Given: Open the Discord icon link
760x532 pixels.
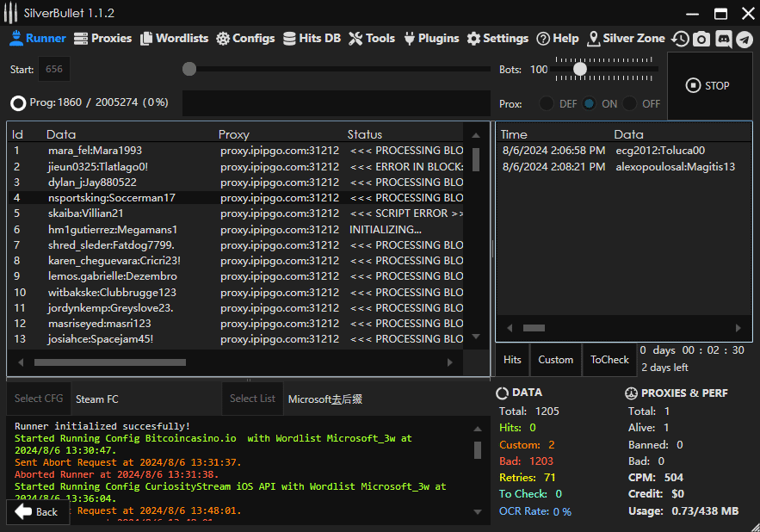Looking at the screenshot, I should [723, 39].
